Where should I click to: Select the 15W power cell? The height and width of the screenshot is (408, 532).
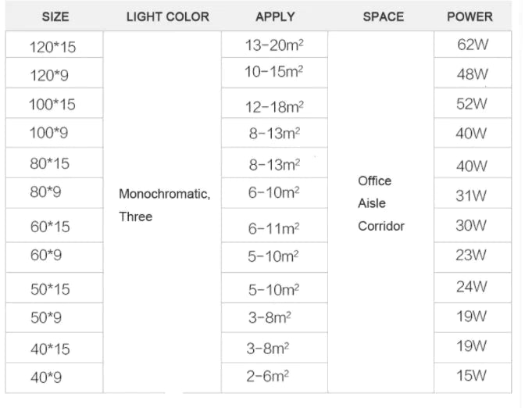pyautogui.click(x=471, y=376)
